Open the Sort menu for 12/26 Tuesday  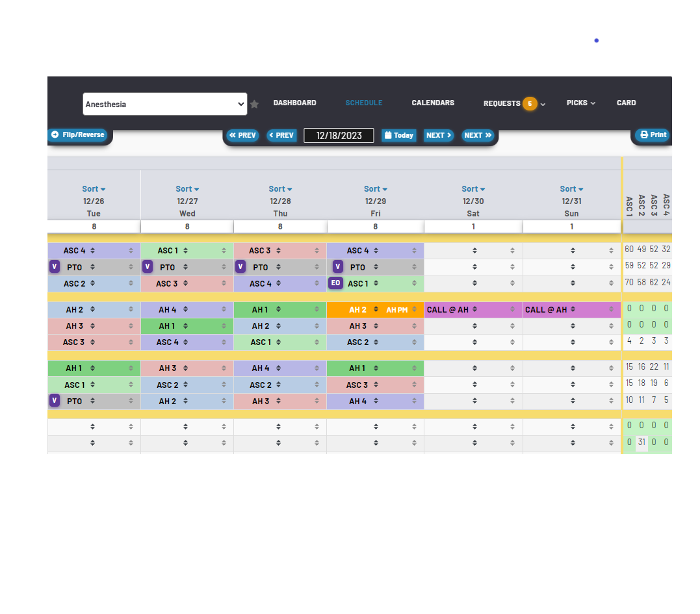[x=94, y=189]
